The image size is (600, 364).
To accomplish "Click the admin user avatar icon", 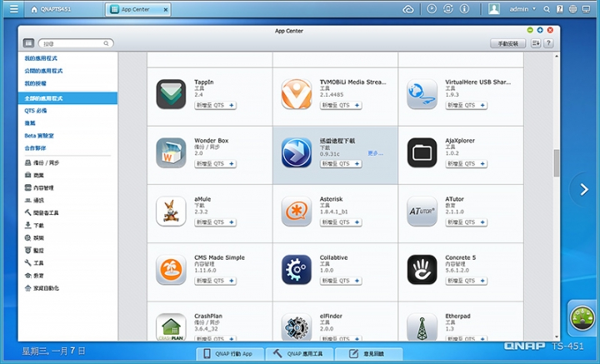I will (x=493, y=9).
